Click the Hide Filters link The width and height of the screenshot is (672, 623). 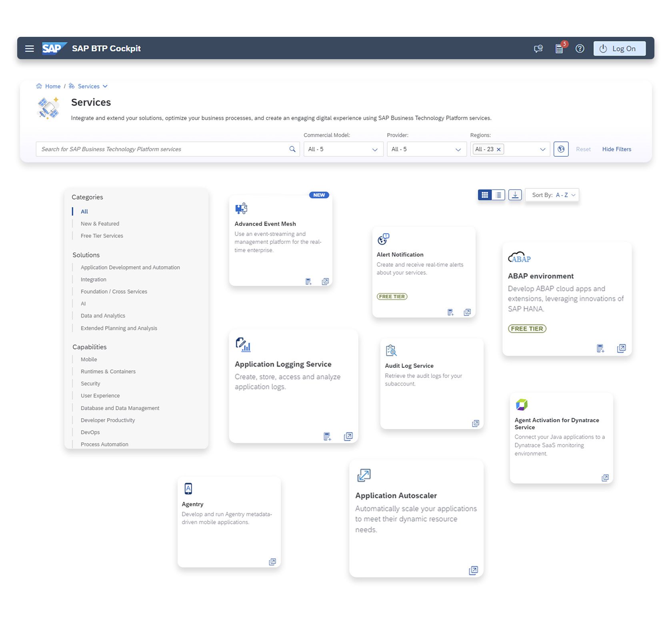tap(616, 149)
